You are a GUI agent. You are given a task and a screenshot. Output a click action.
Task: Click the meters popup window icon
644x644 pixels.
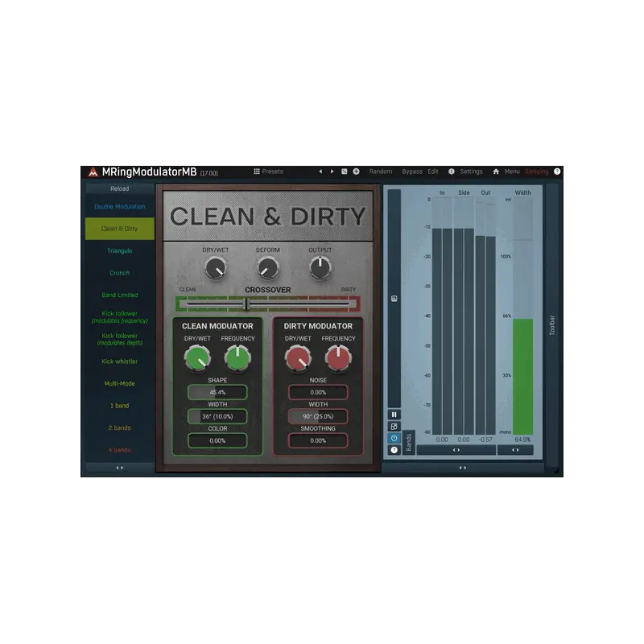(x=394, y=427)
